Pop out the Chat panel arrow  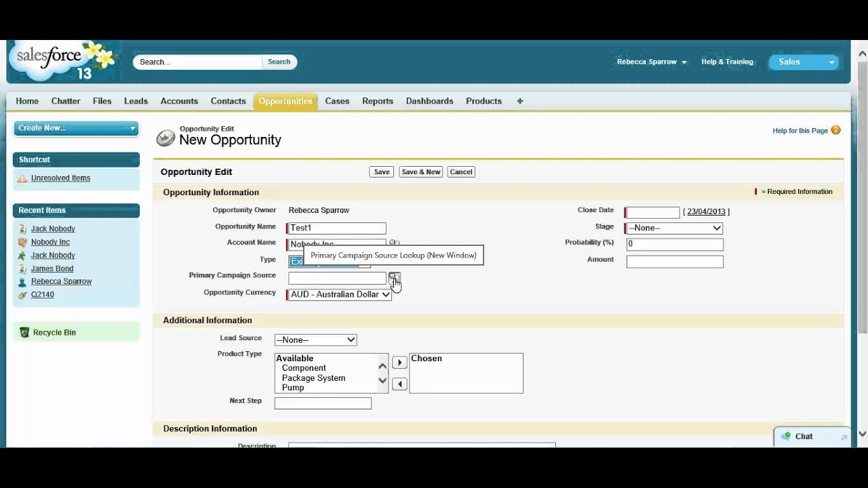click(x=844, y=437)
